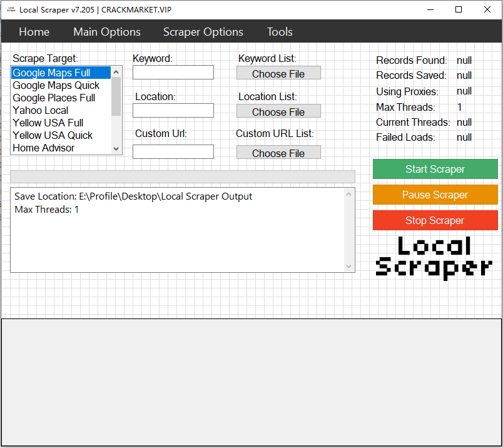
Task: Click the Max Threads value 1
Action: point(459,107)
